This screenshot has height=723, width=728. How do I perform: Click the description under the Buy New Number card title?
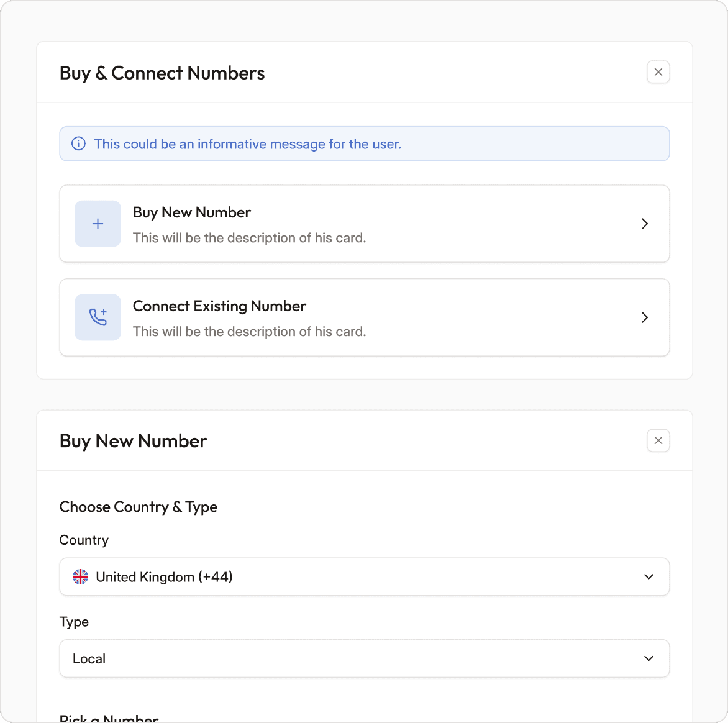point(249,238)
